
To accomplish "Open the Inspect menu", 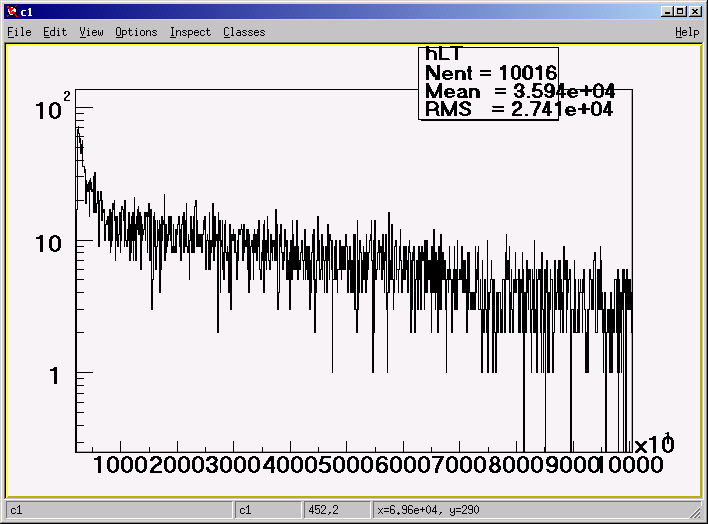I will point(190,32).
